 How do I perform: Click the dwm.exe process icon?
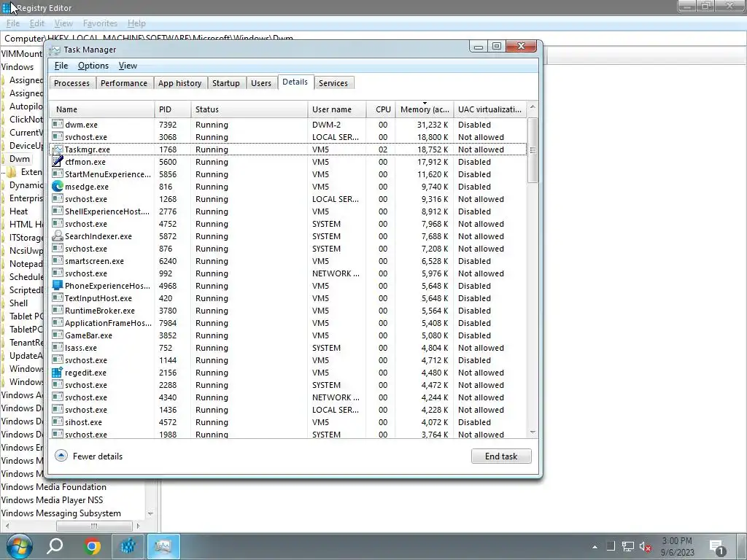(x=58, y=124)
